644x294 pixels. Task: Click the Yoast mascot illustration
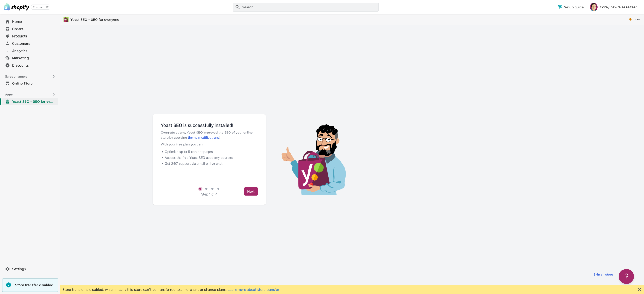314,160
